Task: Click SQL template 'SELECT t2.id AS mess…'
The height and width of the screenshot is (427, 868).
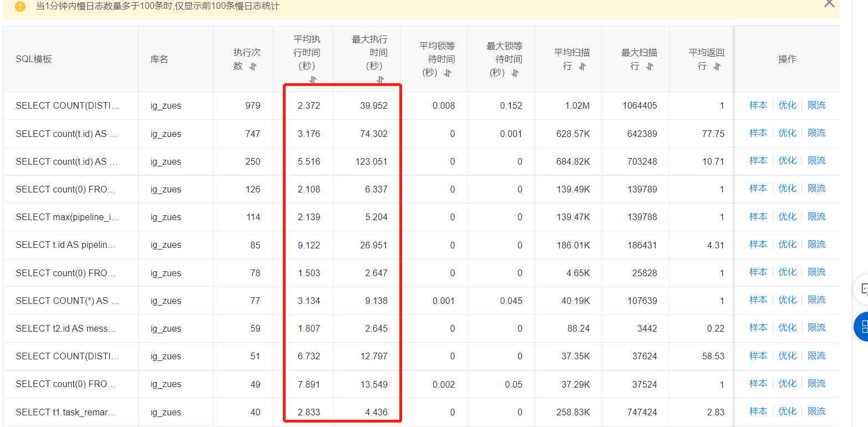Action: coord(66,328)
